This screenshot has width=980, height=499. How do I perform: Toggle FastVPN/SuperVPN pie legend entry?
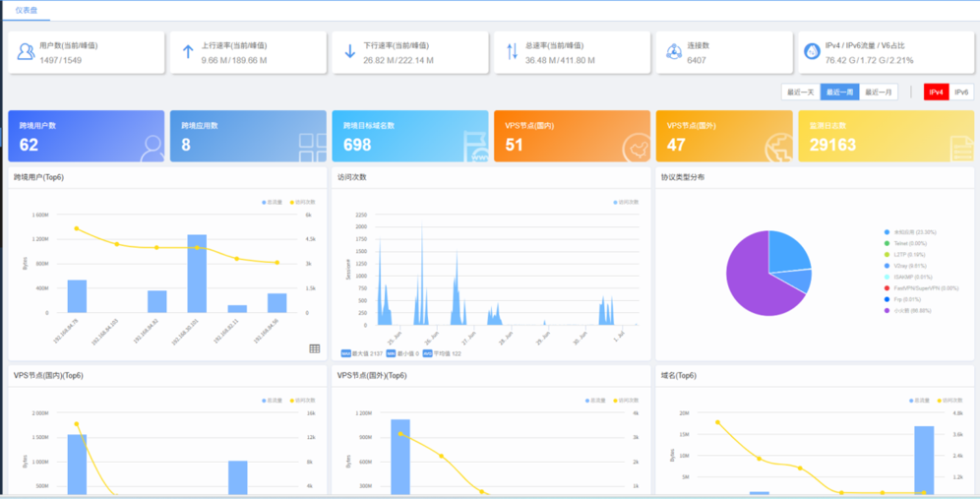921,288
